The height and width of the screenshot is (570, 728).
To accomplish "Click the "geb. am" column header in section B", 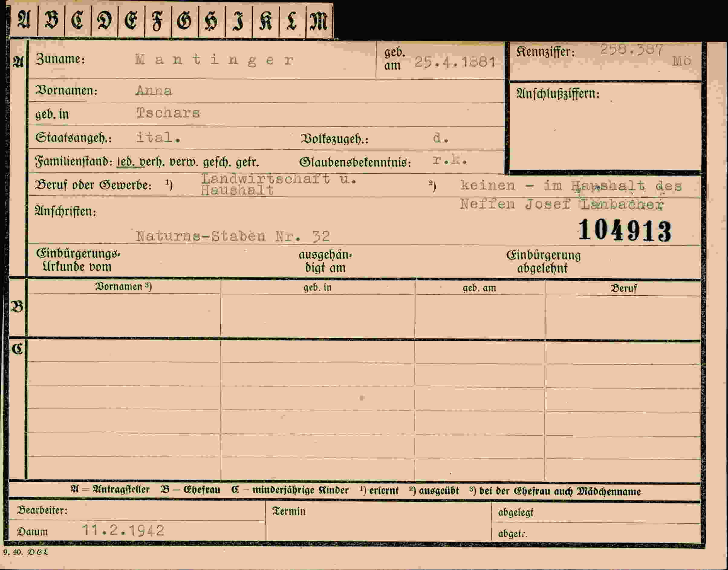I will [479, 288].
